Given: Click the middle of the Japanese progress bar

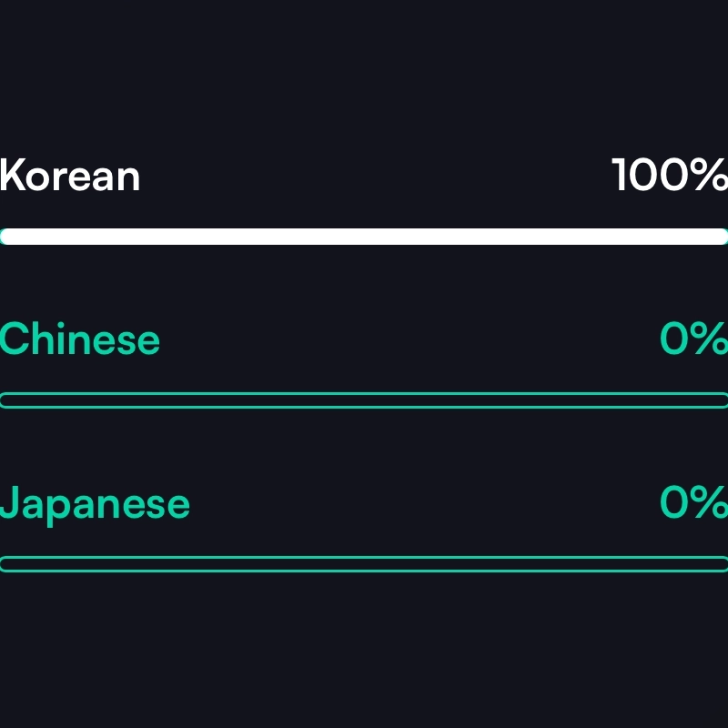Looking at the screenshot, I should tap(364, 564).
